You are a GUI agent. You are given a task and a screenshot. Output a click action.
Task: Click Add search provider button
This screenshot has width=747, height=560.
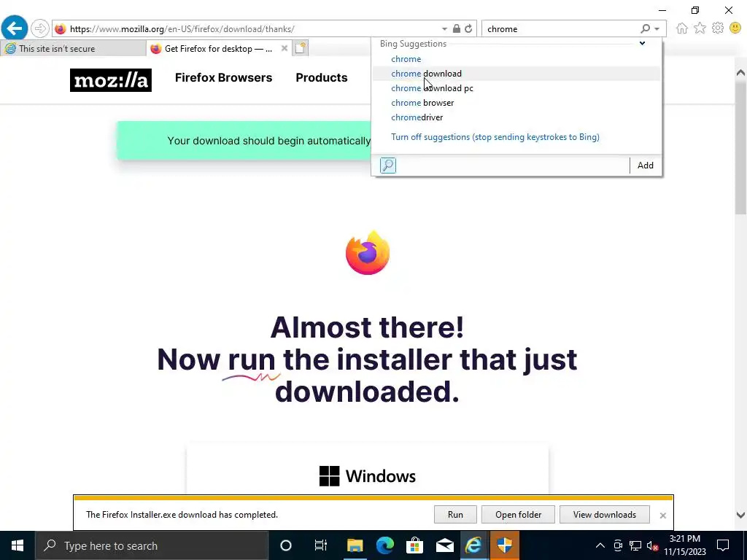646,166
